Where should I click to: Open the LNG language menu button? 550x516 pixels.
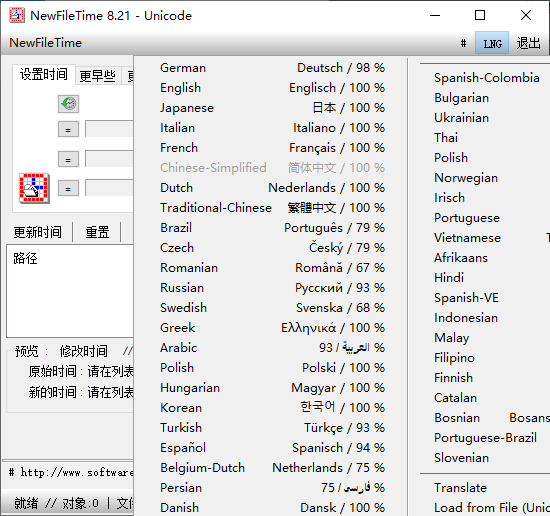pos(492,43)
